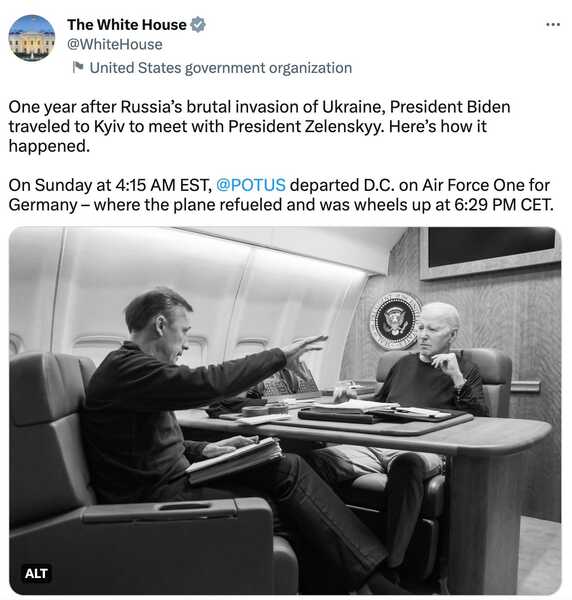Open the @POTUS mention link

[251, 185]
